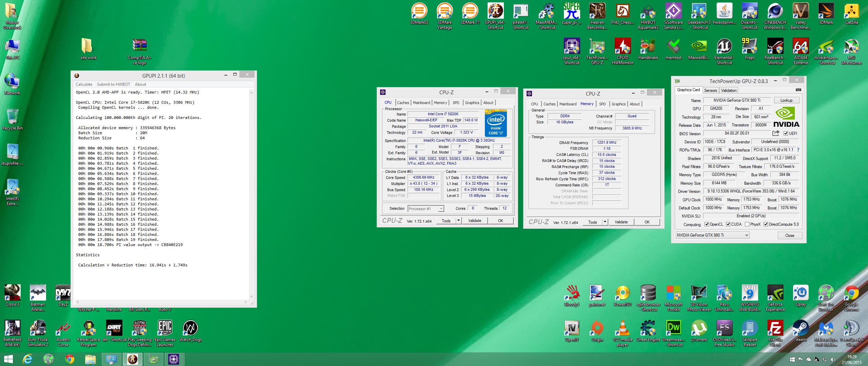Open AIDA64 Extreme desktop icon
Screen dimensions: 868x366
(801, 51)
